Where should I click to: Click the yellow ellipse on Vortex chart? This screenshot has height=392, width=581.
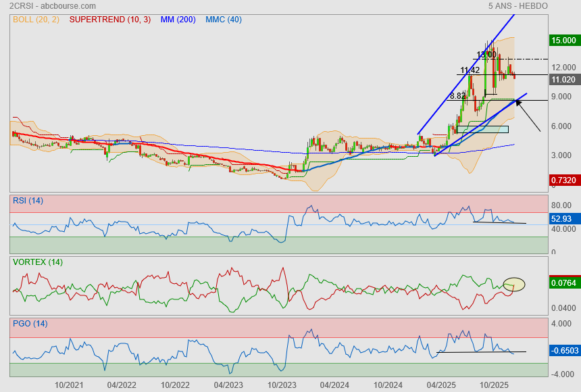(514, 285)
